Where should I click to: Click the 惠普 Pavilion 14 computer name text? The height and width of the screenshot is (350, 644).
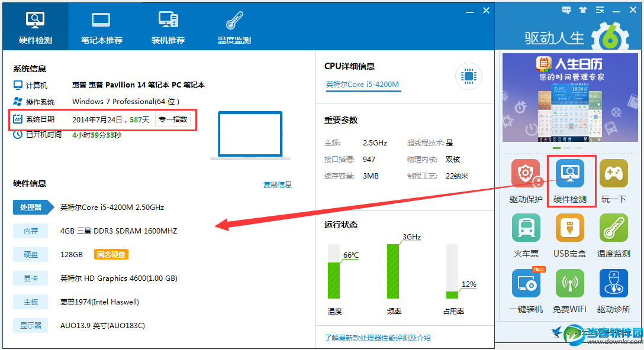click(139, 85)
